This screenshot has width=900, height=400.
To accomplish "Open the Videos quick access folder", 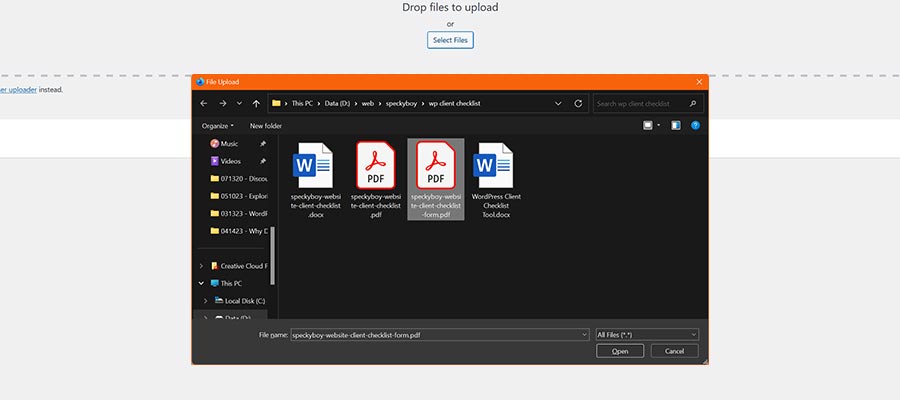I will point(230,161).
